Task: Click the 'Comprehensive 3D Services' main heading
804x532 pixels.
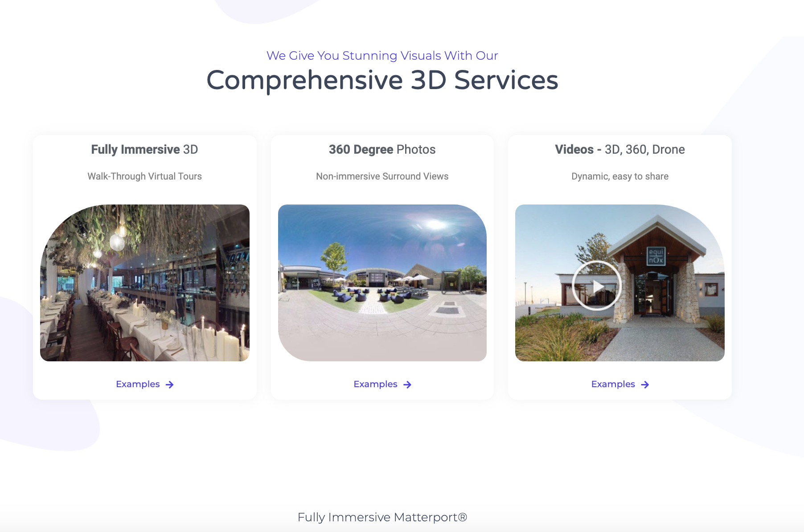Action: click(382, 80)
